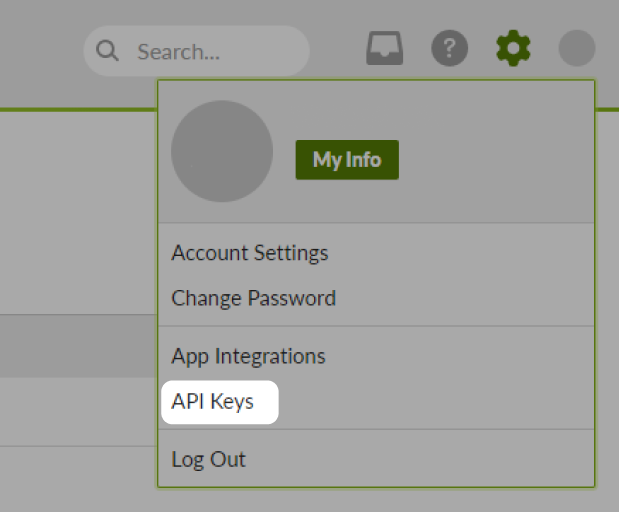
Task: Click the word Search... placeholder text
Action: pyautogui.click(x=178, y=52)
